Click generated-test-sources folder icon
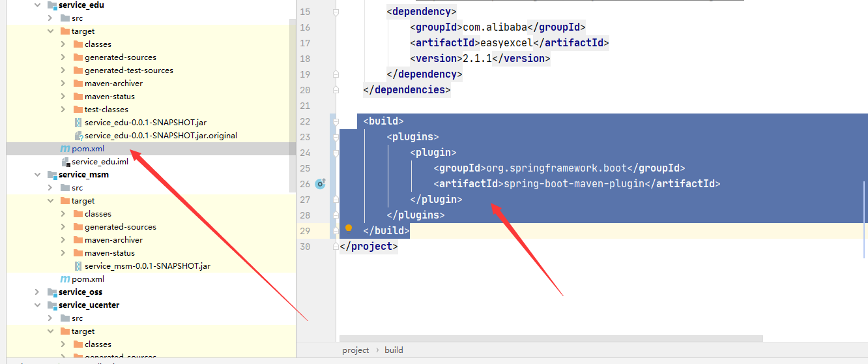The image size is (868, 364). point(78,70)
